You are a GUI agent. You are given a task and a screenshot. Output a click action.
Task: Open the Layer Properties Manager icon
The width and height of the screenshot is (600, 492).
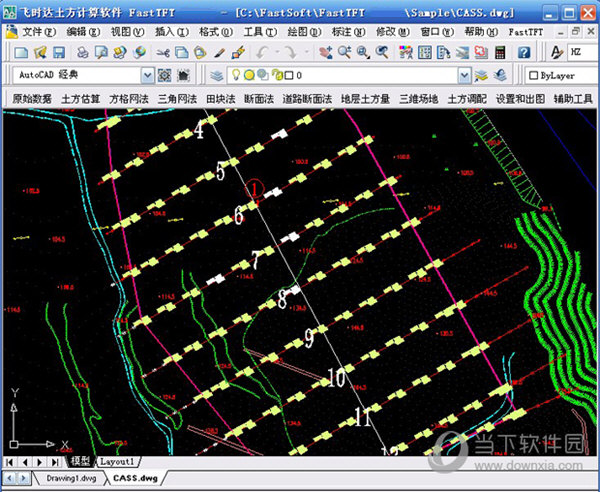coord(217,76)
